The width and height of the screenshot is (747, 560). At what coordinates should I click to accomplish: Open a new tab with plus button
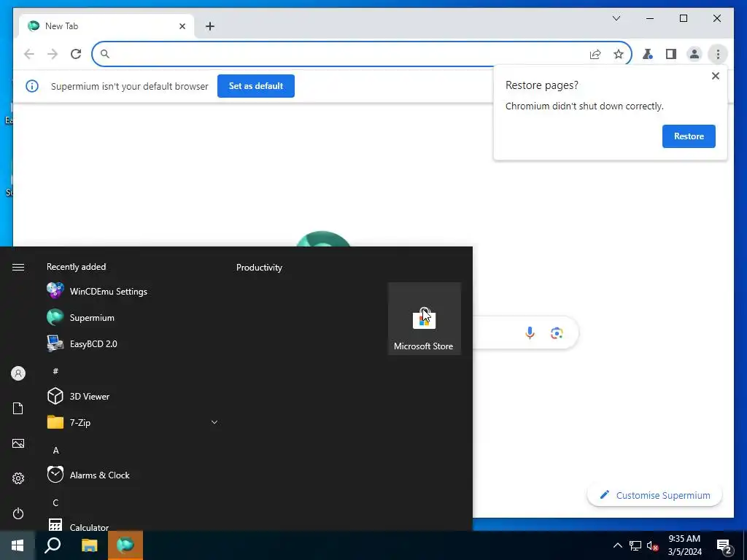[x=209, y=26]
